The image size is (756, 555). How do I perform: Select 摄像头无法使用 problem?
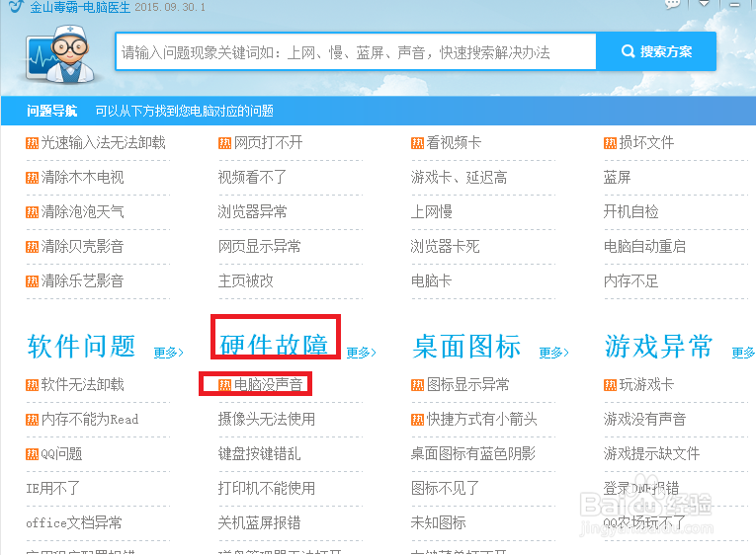click(266, 419)
